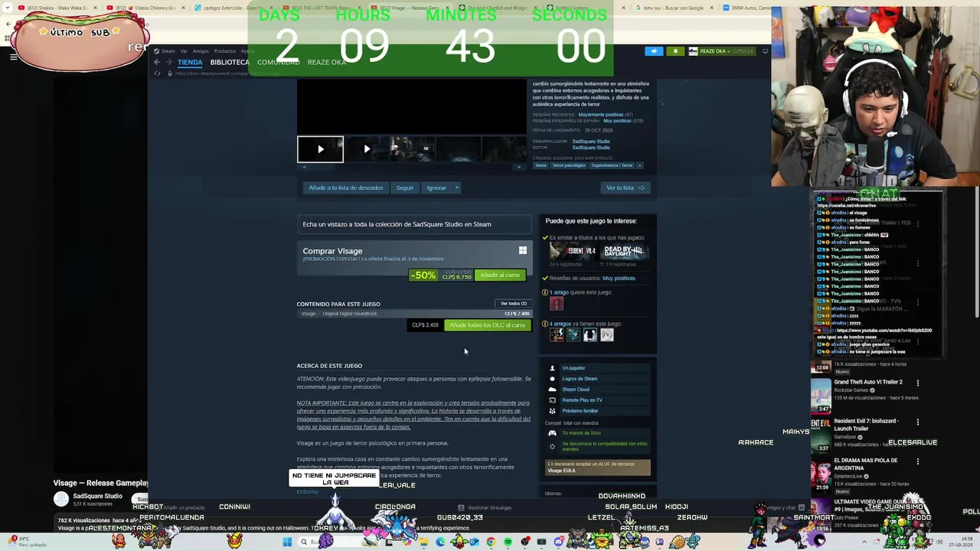Viewport: 980px width, 551px height.
Task: Click 'Préstamo familiar' feature
Action: (x=597, y=411)
